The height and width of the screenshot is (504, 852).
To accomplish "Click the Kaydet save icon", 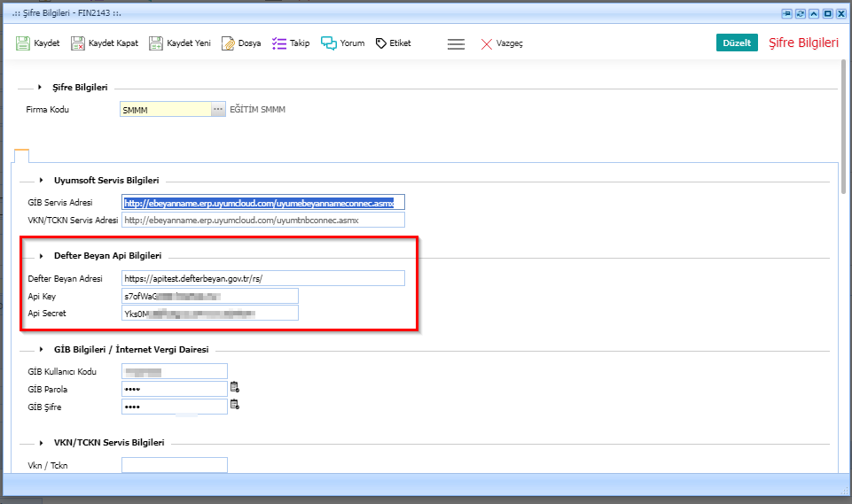I will pos(23,43).
